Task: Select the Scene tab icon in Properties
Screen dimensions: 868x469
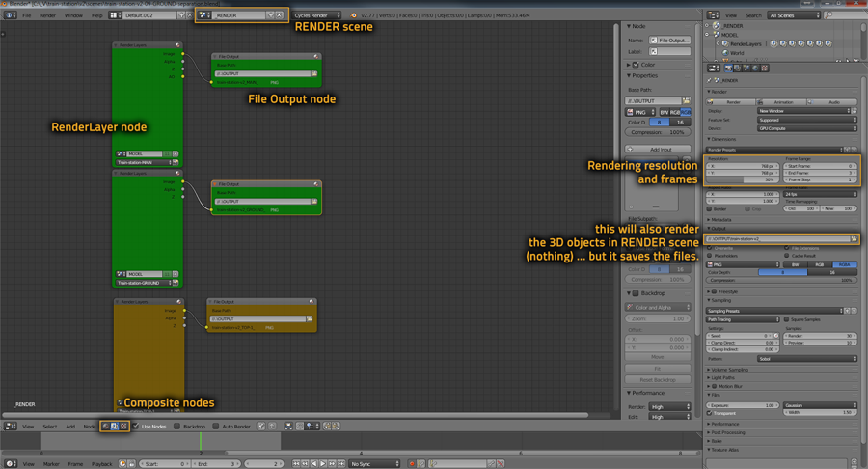Action: (x=746, y=69)
